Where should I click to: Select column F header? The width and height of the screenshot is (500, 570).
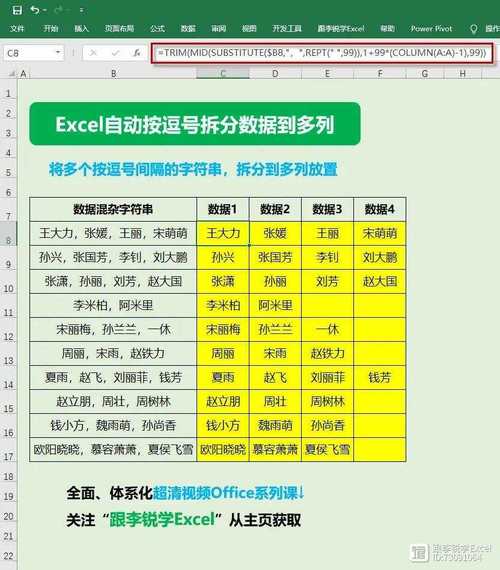(x=380, y=74)
